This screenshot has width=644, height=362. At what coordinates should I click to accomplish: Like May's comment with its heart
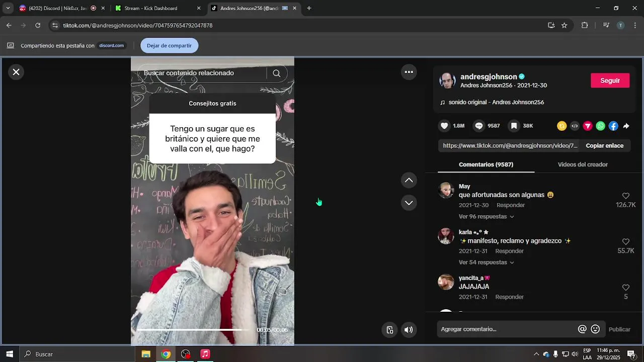626,196
